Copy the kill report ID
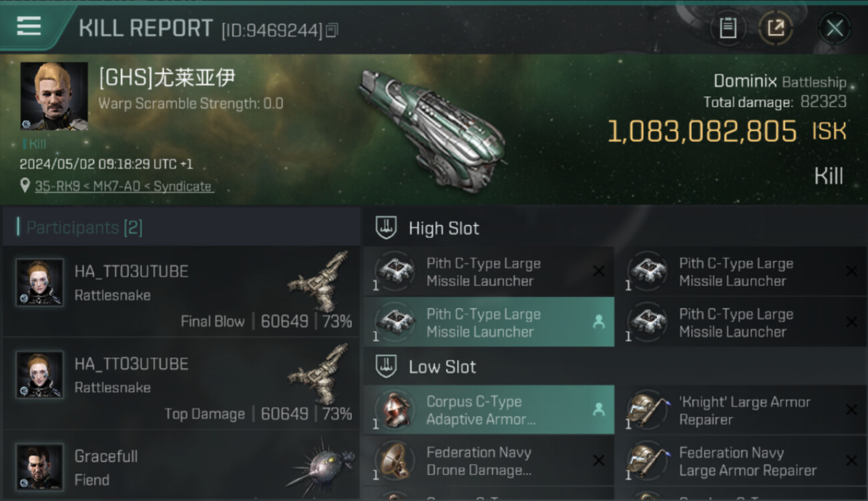 point(332,30)
